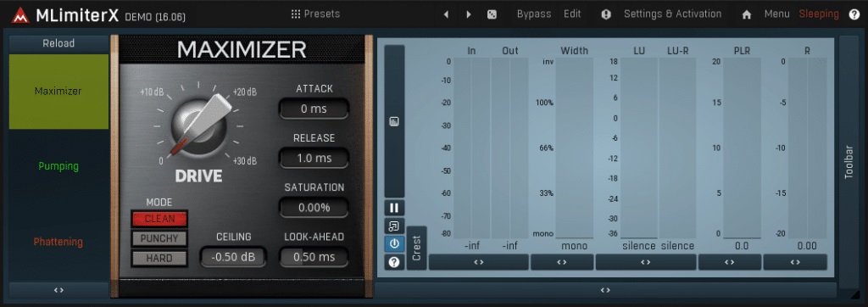Open Settings & Activation
The image size is (868, 307).
click(x=672, y=14)
